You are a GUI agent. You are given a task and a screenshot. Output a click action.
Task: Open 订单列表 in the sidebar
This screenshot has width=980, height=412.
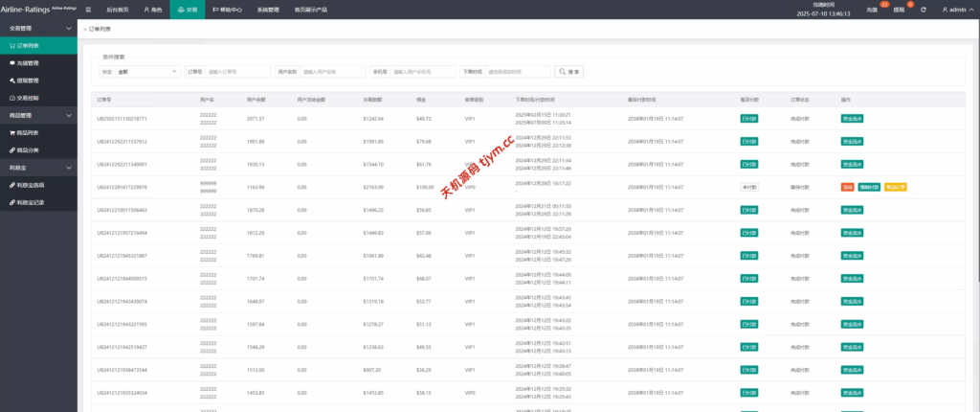point(29,45)
